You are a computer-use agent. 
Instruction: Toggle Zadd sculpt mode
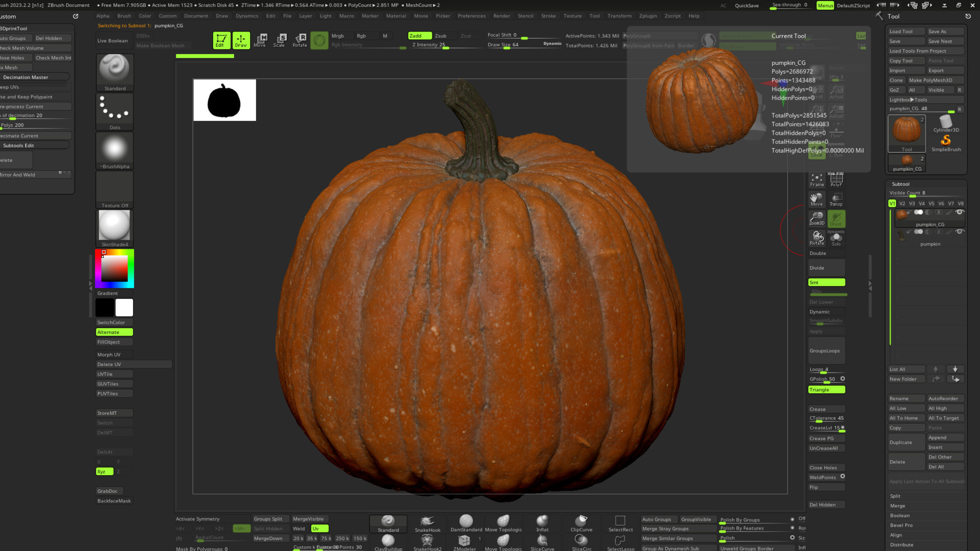[420, 35]
